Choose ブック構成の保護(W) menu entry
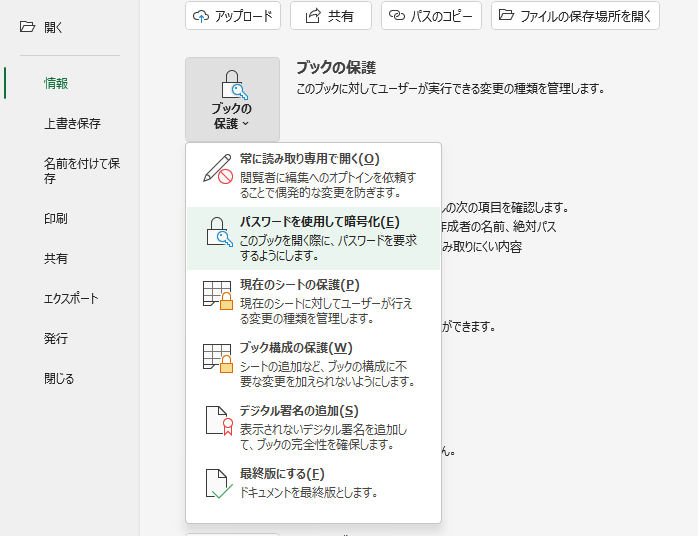This screenshot has width=698, height=536. coord(313,364)
